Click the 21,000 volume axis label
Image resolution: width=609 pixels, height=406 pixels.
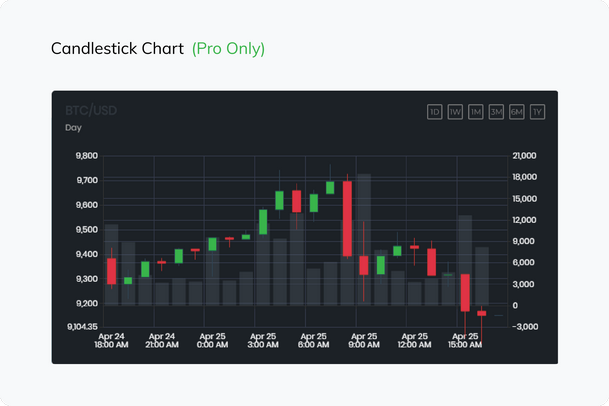524,156
